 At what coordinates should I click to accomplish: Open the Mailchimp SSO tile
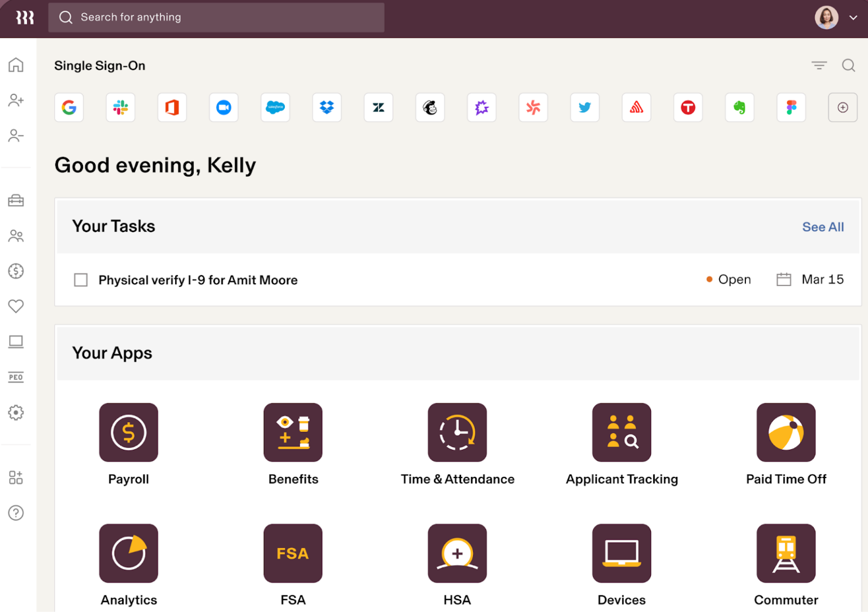pyautogui.click(x=430, y=107)
